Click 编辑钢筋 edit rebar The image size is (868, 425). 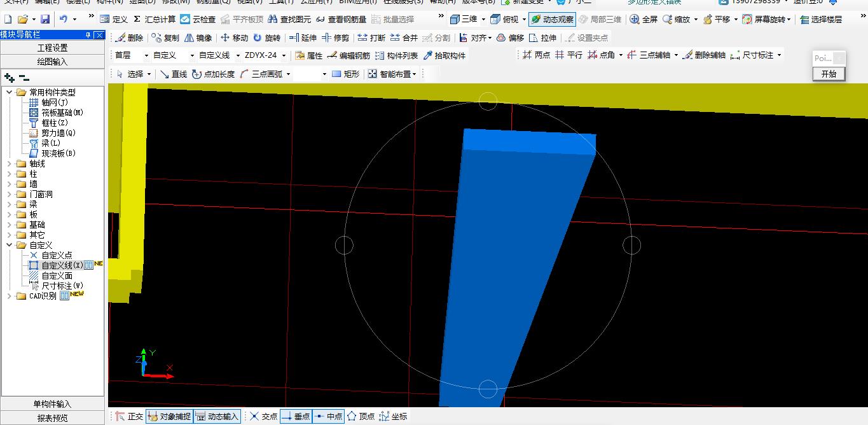348,55
